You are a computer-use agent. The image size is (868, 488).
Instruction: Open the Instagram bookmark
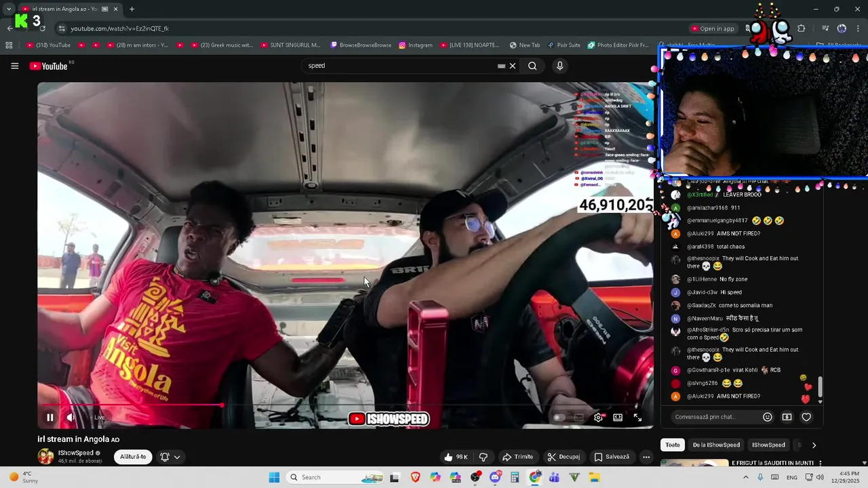[416, 45]
